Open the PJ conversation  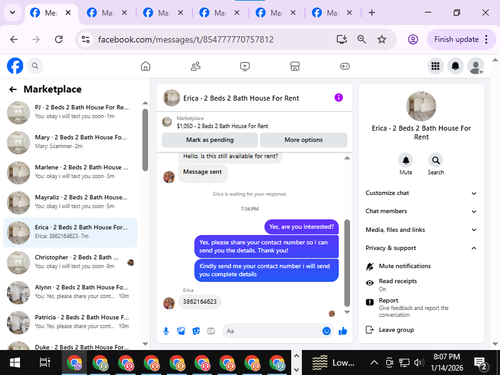pos(70,112)
